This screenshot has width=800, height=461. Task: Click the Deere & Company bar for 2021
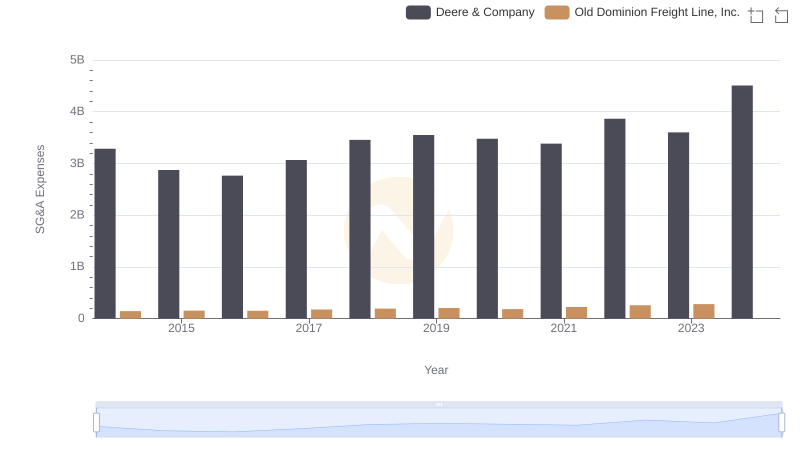click(x=551, y=231)
